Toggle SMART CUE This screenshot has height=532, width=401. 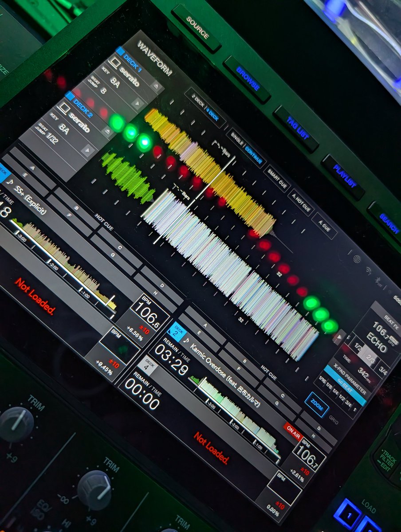(276, 179)
